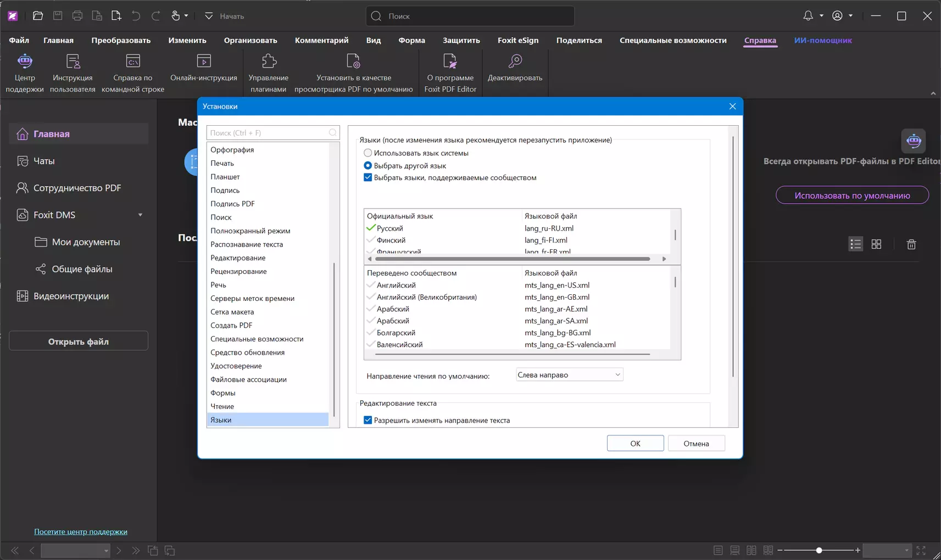
Task: Open Управление плагинами in ribbon
Action: tap(269, 61)
